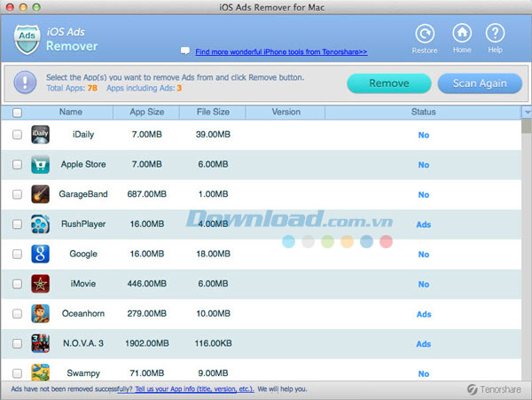Sort by the App Size column header
This screenshot has width=532, height=400.
tap(146, 113)
